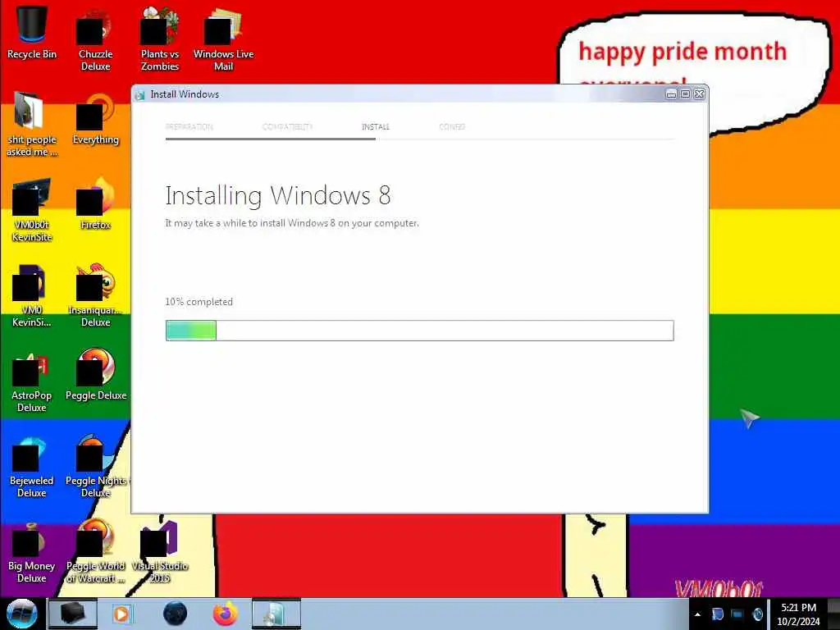Click the dark globe taskbar icon
This screenshot has width=840, height=630.
(x=175, y=614)
